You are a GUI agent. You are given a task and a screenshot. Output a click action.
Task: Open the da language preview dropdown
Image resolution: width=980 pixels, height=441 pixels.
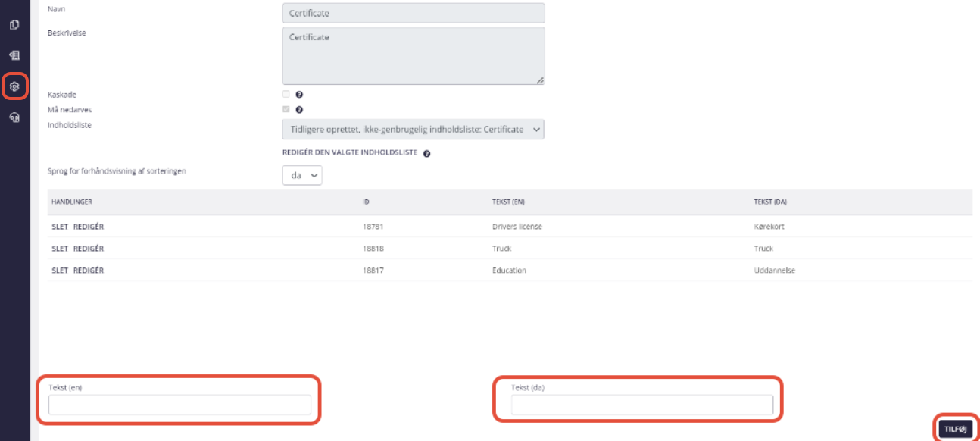pos(302,175)
